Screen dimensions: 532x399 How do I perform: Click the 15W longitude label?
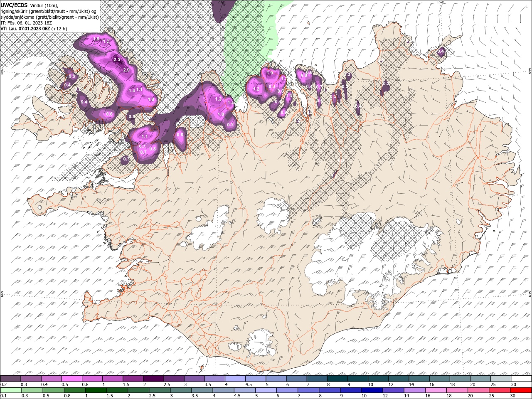(440, 2)
